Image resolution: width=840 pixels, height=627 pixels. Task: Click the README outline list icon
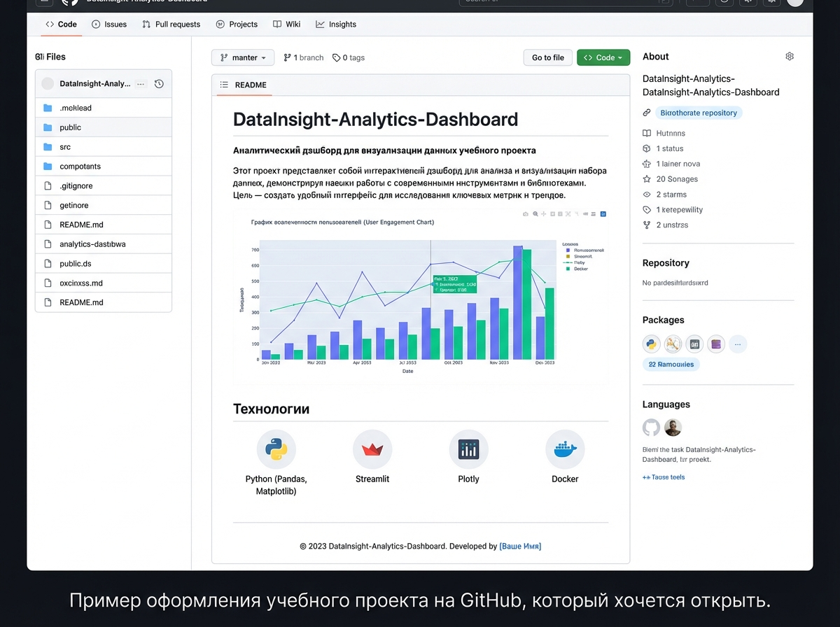pyautogui.click(x=224, y=85)
